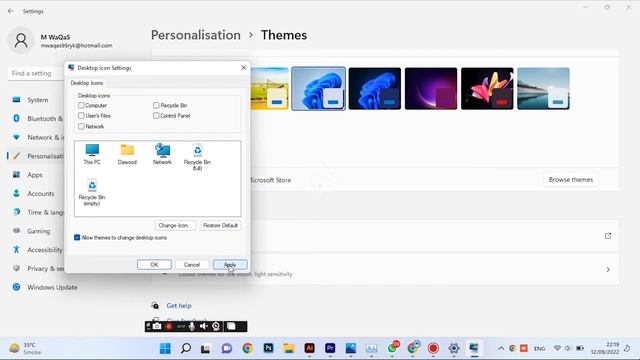Click the Browse themes button
The width and height of the screenshot is (640, 360).
571,180
